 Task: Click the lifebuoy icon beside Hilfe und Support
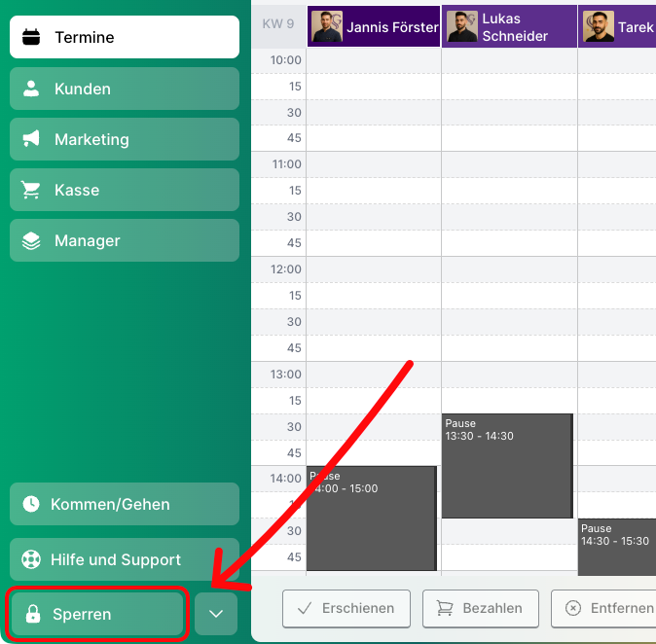click(31, 559)
